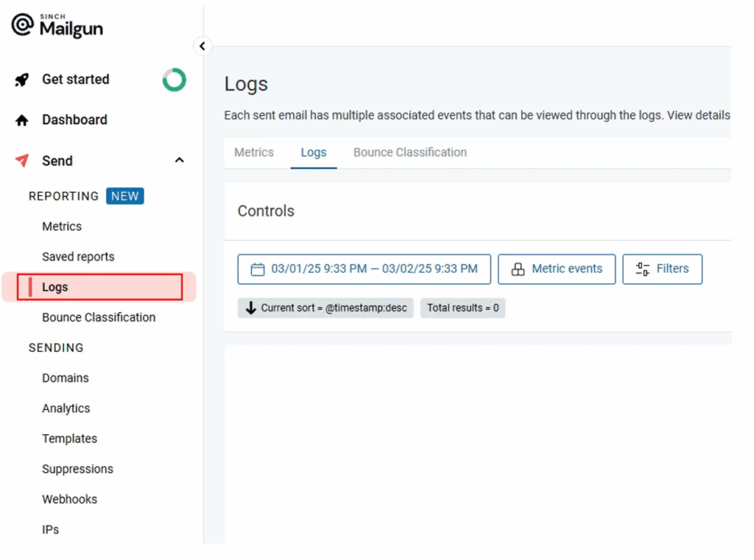Screen dimensions: 754x560
Task: Switch to the Bounce Classification tab
Action: pos(409,152)
